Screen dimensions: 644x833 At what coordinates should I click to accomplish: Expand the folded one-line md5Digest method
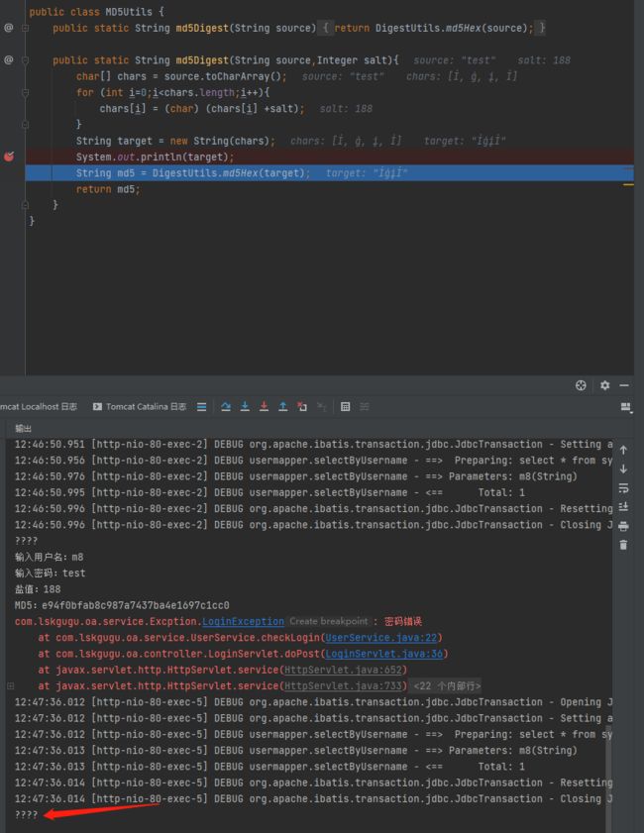click(25, 28)
